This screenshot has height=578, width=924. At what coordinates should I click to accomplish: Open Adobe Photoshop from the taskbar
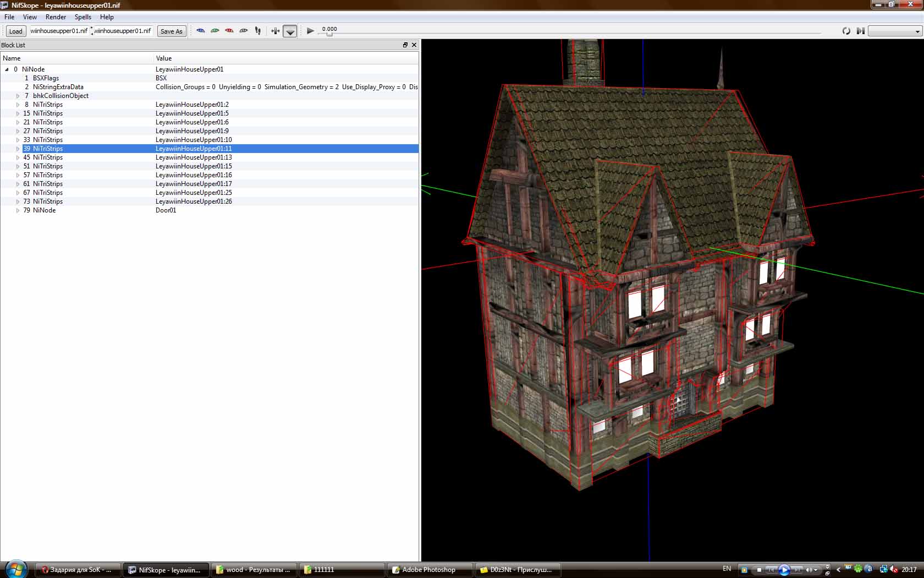428,570
